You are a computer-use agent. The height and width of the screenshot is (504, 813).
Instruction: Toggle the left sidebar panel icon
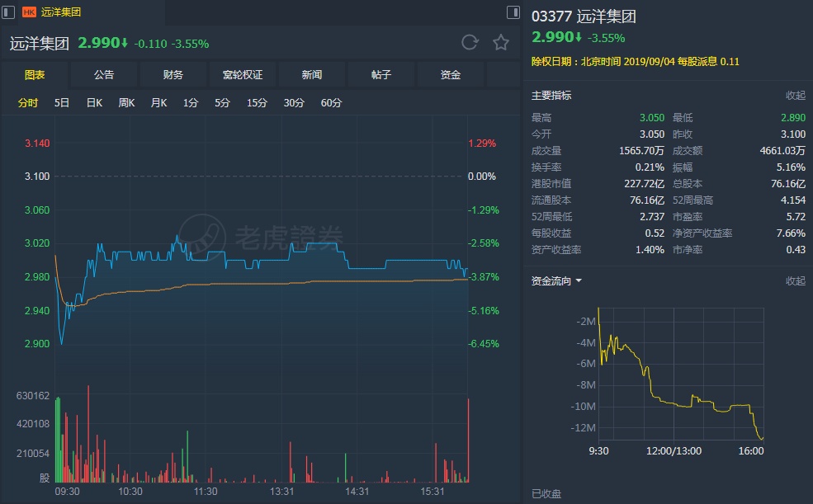coord(8,12)
